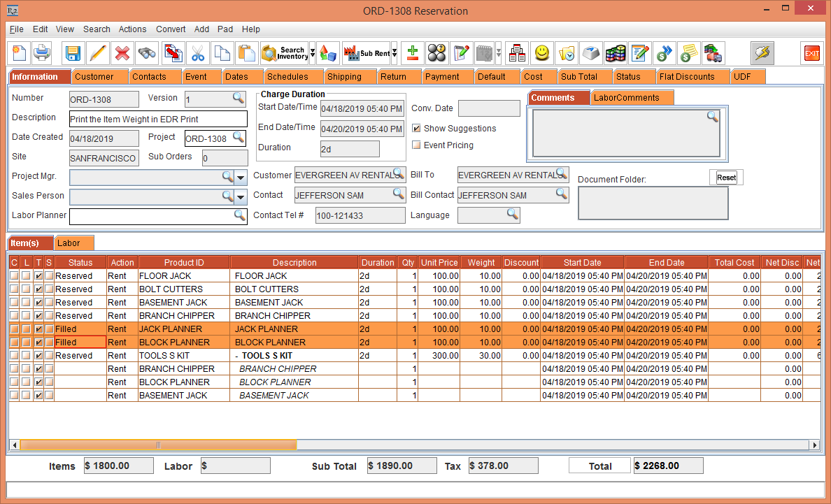
Task: Expand the Sales Person dropdown arrow
Action: pyautogui.click(x=241, y=197)
